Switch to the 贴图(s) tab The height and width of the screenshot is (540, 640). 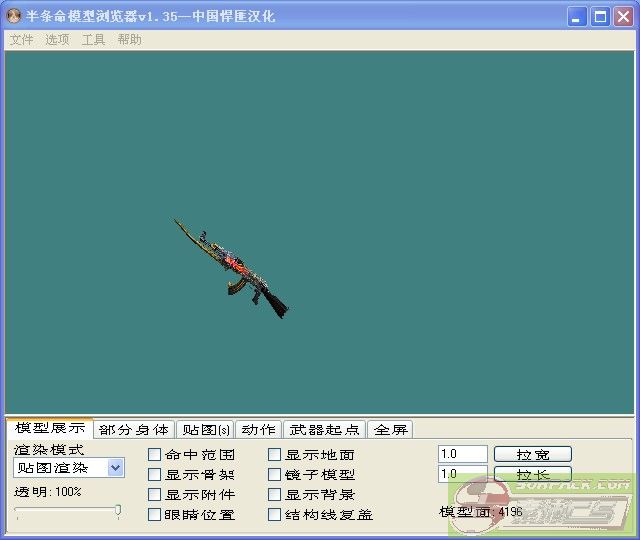coord(206,430)
